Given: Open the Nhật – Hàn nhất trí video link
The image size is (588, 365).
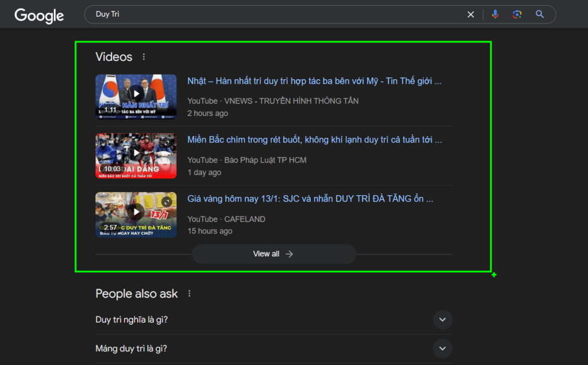Looking at the screenshot, I should click(314, 81).
